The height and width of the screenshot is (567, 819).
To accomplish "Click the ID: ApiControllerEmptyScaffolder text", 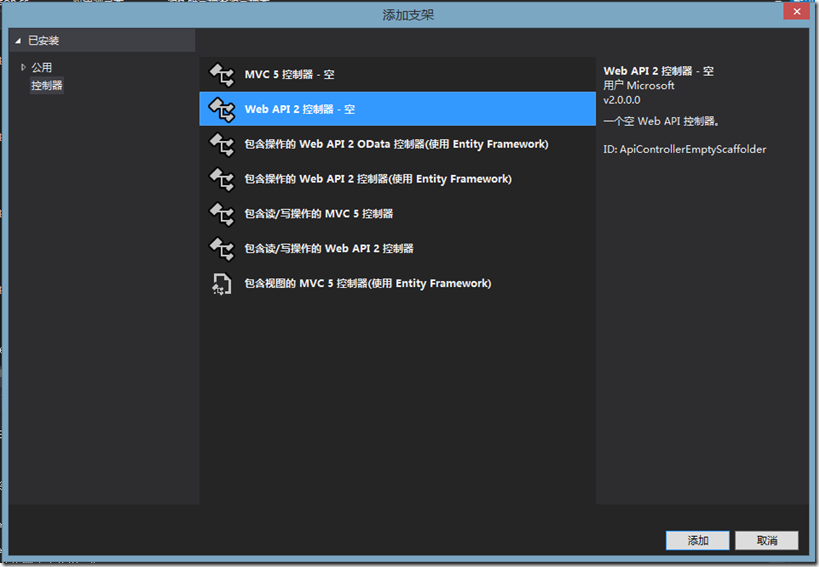I will tap(685, 149).
